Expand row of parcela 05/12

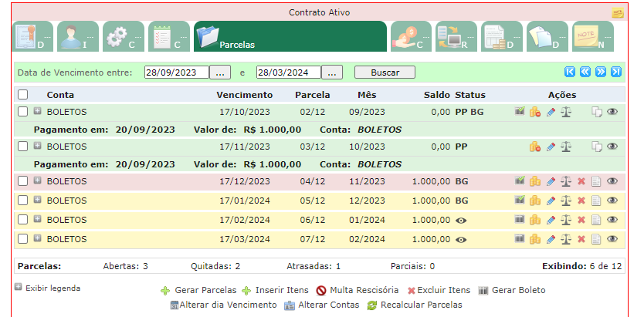coord(37,199)
